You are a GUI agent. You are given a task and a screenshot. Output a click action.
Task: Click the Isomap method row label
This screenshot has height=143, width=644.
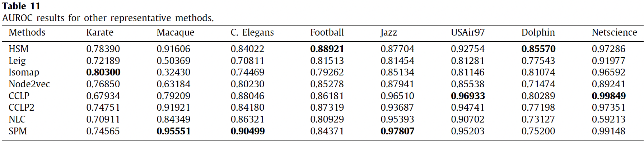(x=24, y=73)
